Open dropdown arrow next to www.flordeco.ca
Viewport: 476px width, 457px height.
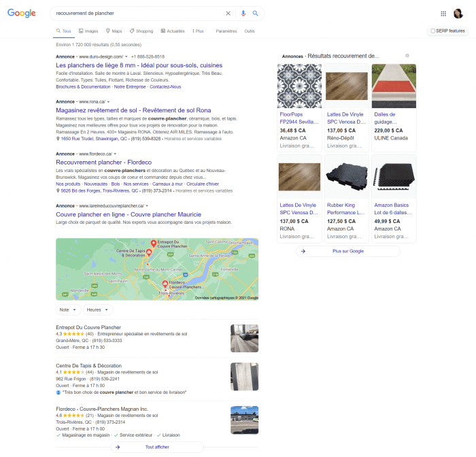(115, 154)
